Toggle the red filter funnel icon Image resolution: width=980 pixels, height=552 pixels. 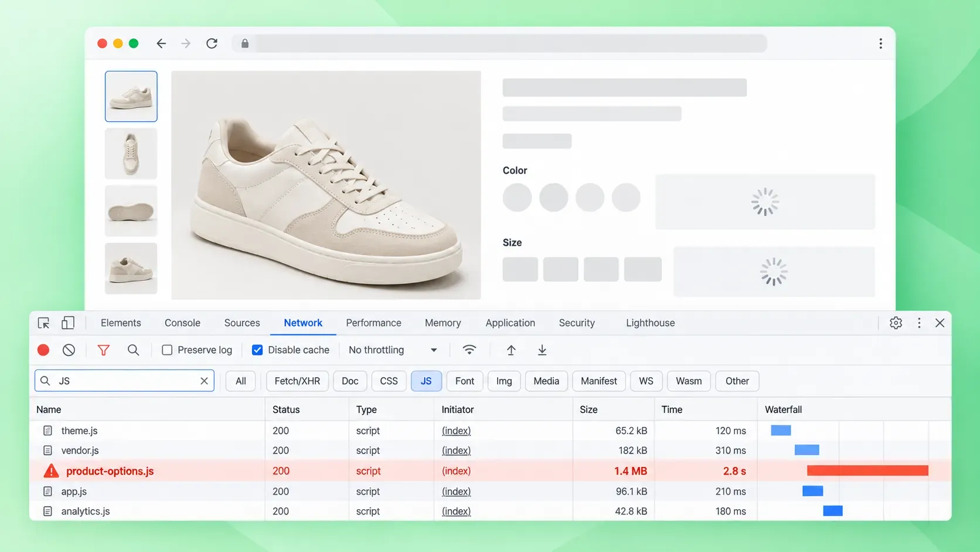coord(103,350)
